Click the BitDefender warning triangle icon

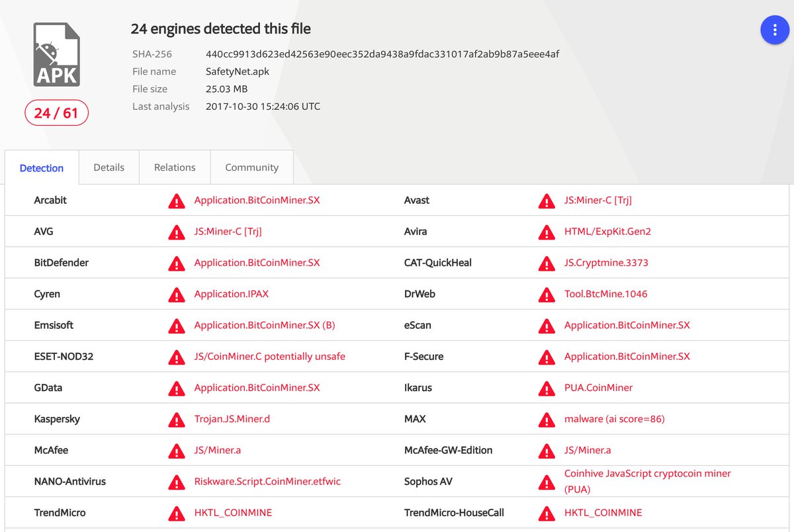coord(176,263)
